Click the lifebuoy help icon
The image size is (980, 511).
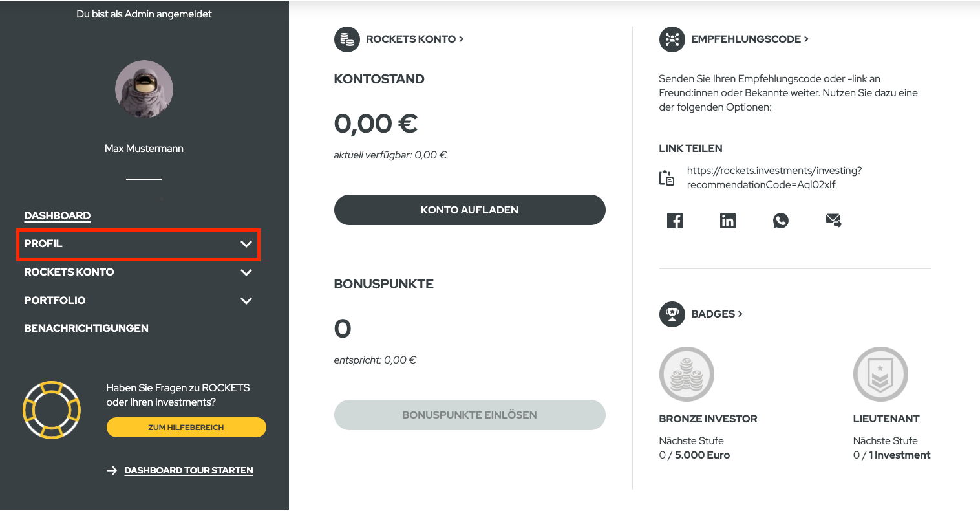point(52,409)
